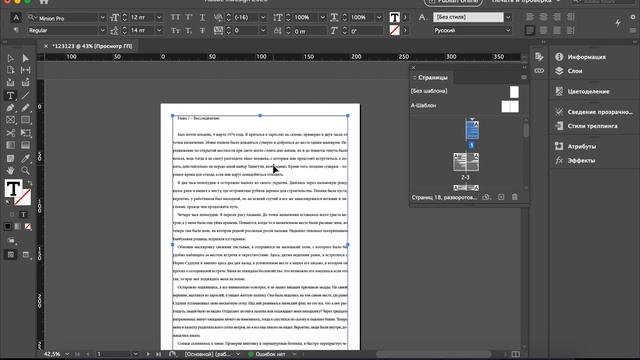Select the Type tool in toolbox
Screen dimensions: 640x360
pyautogui.click(x=11, y=96)
